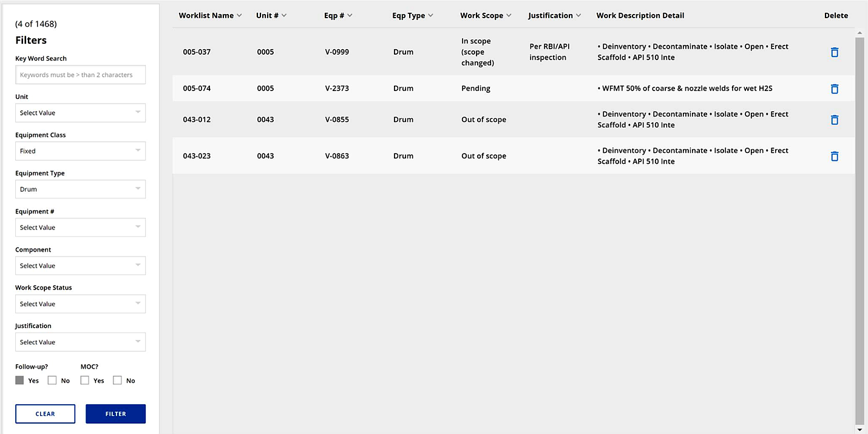Delete worklist entry 005-037 using trash icon
868x434 pixels.
pos(834,52)
